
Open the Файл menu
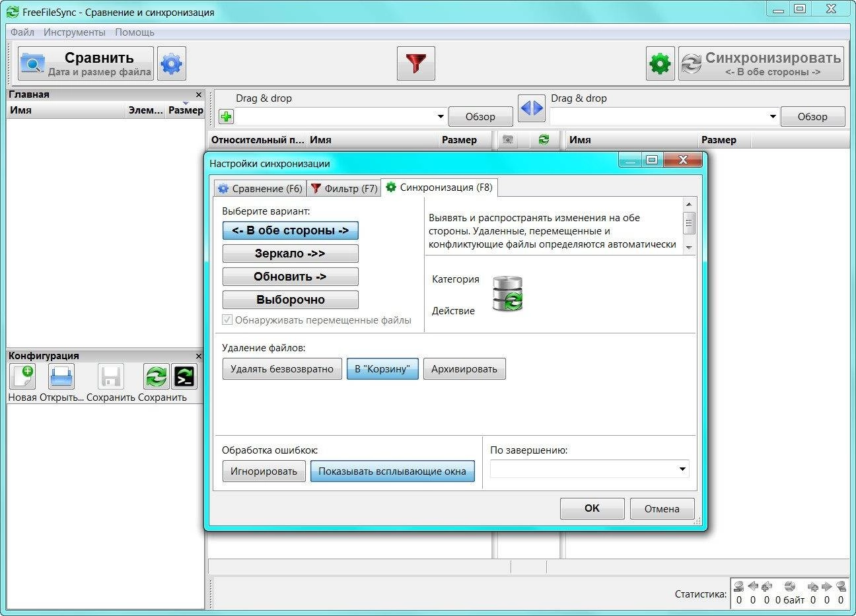[x=22, y=32]
